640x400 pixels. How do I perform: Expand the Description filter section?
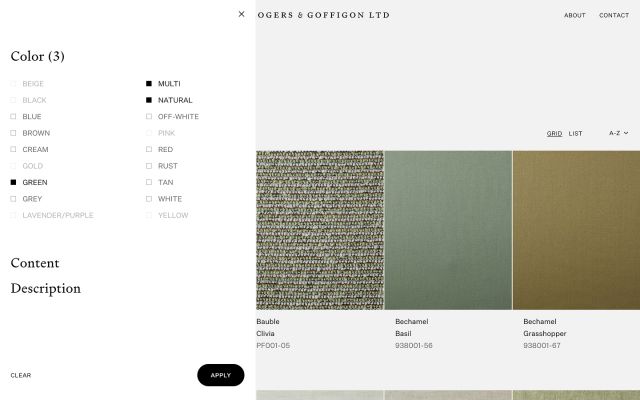point(46,289)
